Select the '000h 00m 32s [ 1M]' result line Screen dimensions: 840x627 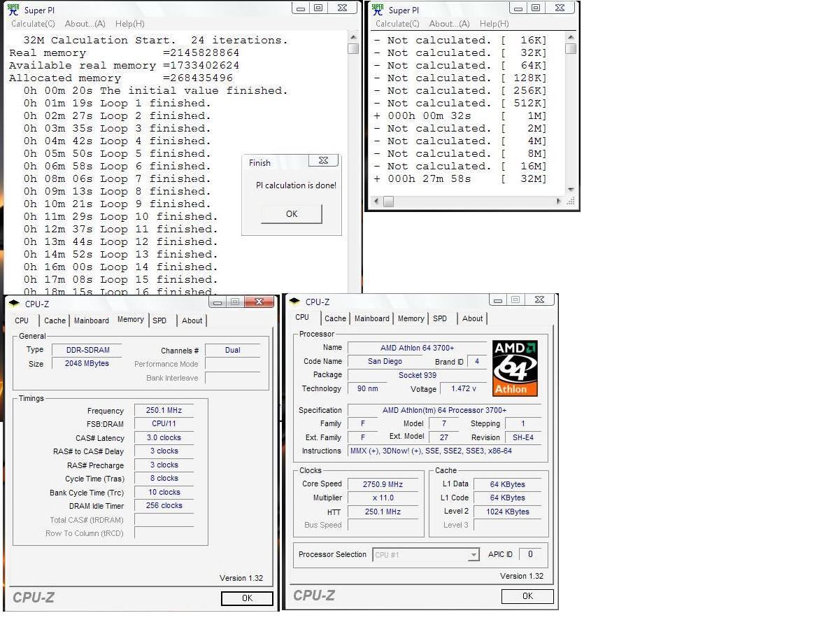click(460, 115)
